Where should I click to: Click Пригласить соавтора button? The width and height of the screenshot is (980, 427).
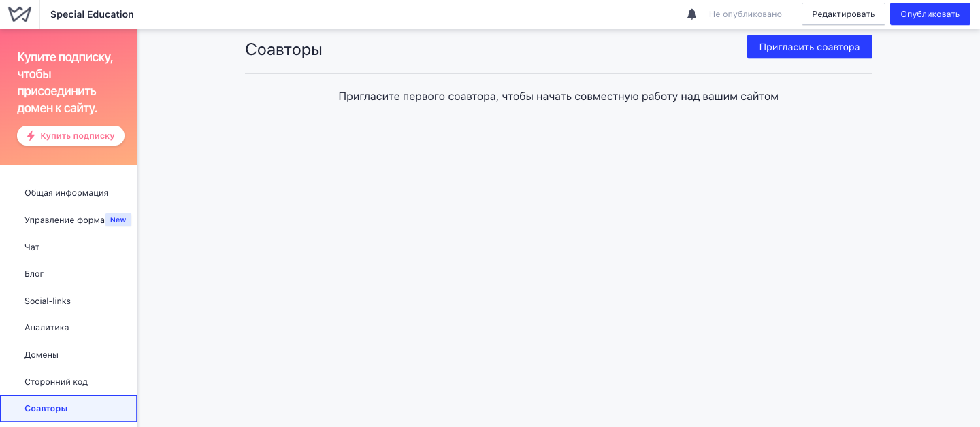(810, 47)
